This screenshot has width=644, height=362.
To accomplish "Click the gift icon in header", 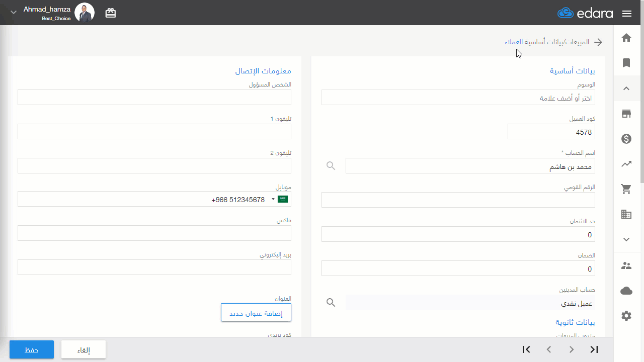I will pos(111,13).
